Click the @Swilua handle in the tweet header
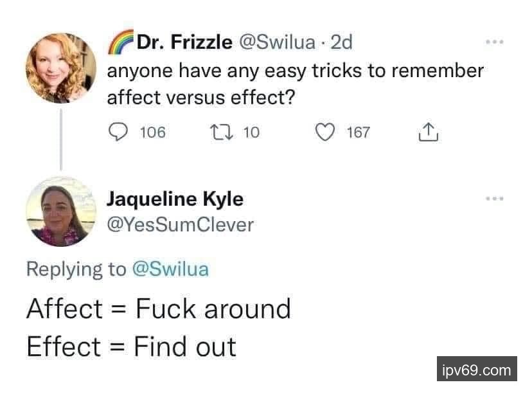Screen dimensions: 532x396 tap(277, 43)
